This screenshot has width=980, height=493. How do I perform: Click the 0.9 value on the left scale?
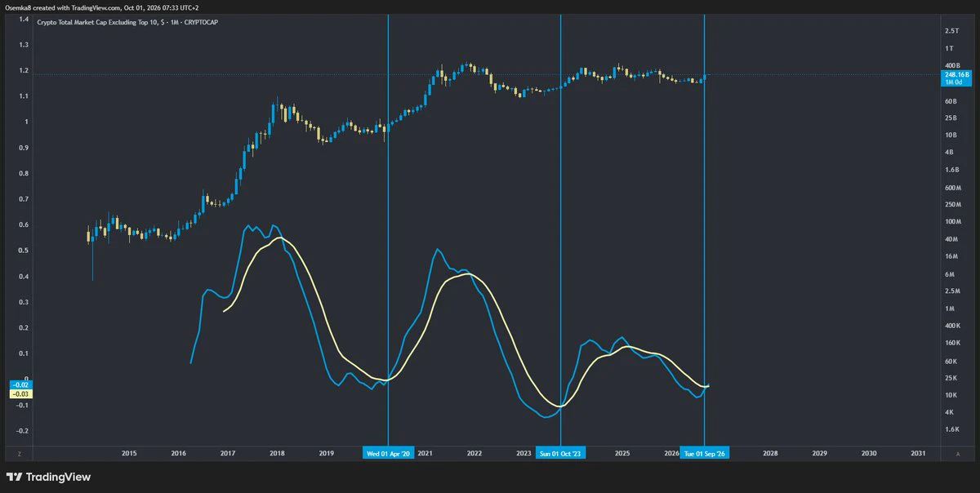click(x=24, y=148)
